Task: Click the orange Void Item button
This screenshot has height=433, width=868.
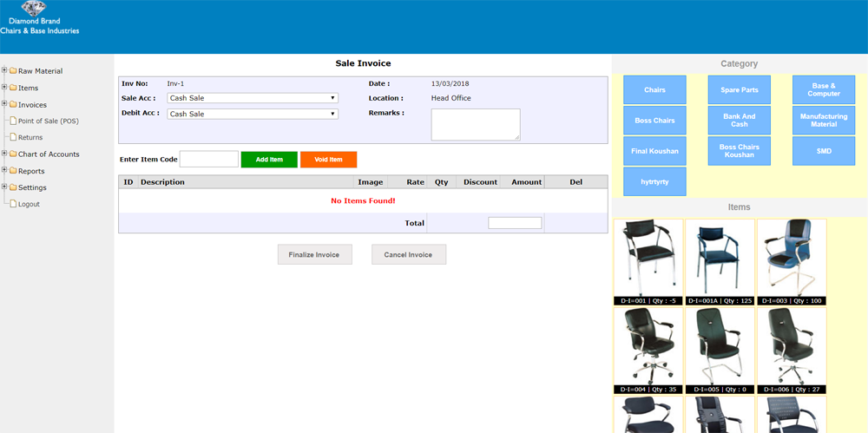Action: [x=328, y=160]
